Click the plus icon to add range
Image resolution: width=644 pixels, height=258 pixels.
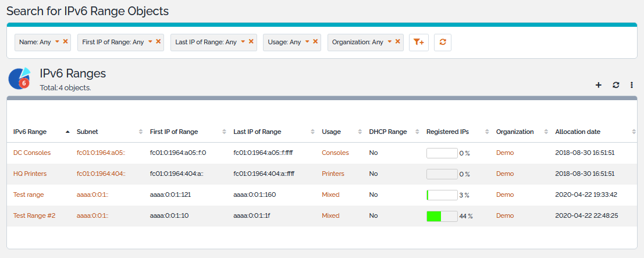point(599,85)
